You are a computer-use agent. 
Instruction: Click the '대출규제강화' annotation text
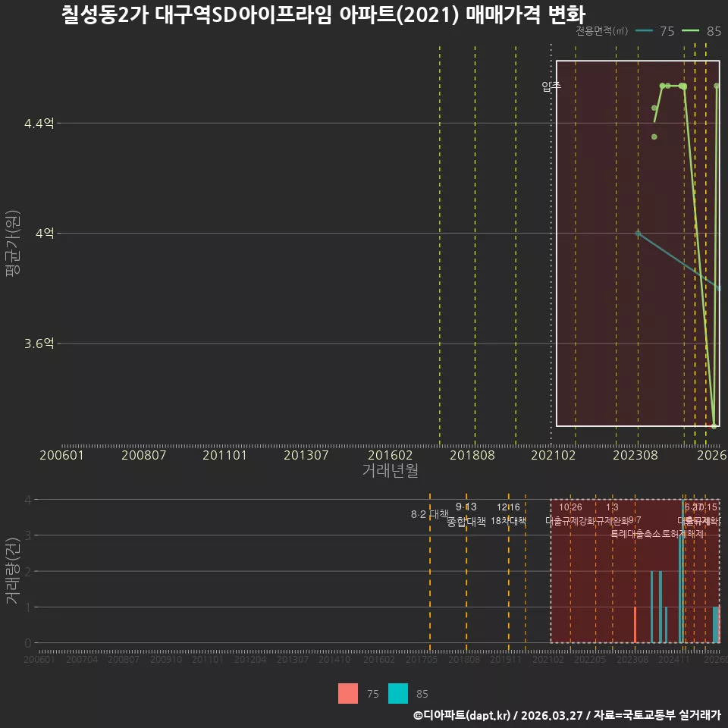pyautogui.click(x=570, y=520)
